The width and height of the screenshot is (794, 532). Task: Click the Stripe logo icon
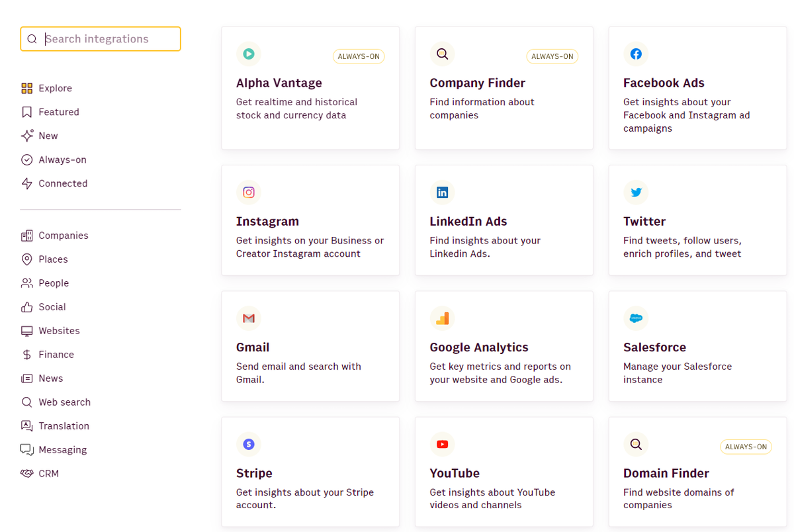pyautogui.click(x=249, y=444)
